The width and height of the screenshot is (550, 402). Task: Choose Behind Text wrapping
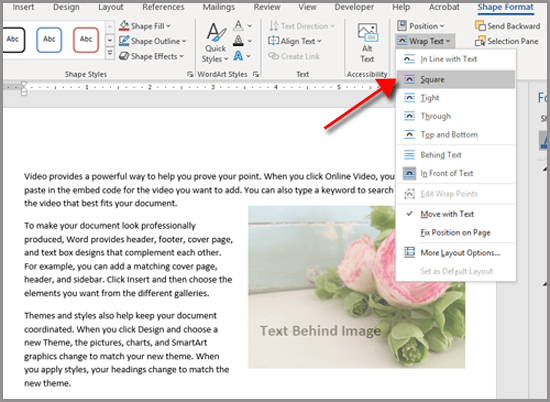(x=456, y=155)
